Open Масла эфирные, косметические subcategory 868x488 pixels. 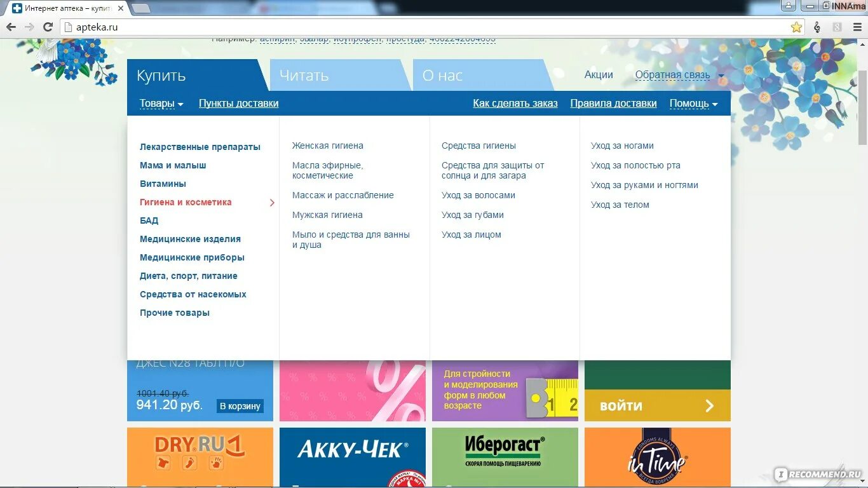[328, 170]
